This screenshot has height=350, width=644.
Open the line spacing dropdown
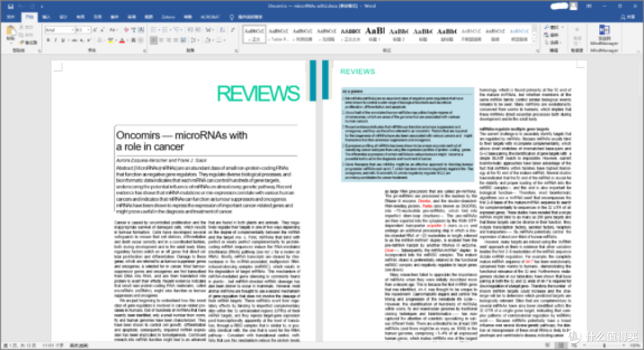(195, 41)
